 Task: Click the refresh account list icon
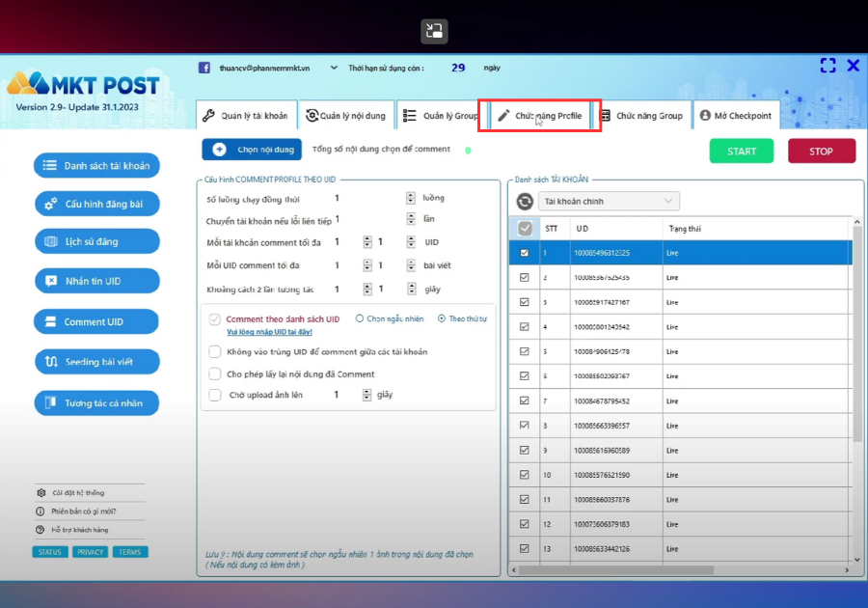tap(525, 202)
